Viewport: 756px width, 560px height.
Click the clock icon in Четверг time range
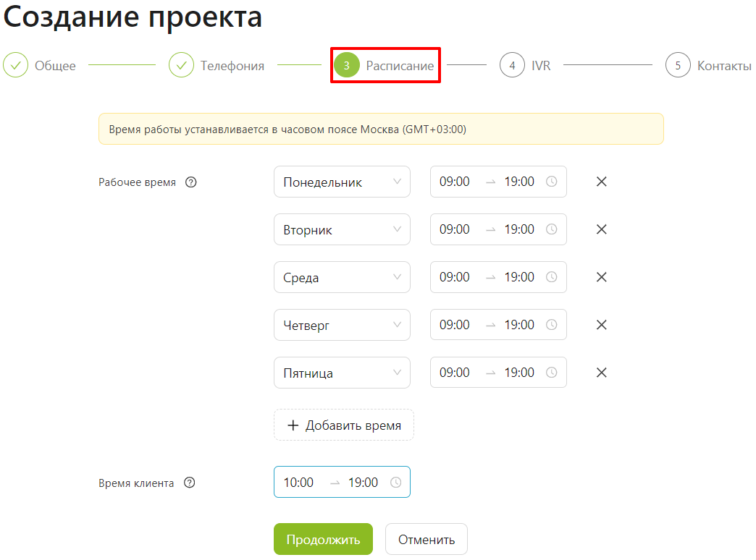[x=552, y=325]
